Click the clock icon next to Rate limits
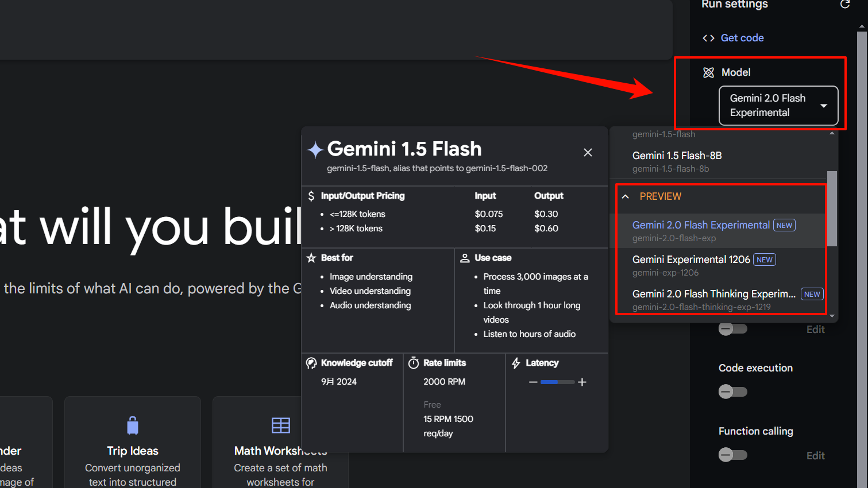Image resolution: width=868 pixels, height=488 pixels. pos(413,362)
